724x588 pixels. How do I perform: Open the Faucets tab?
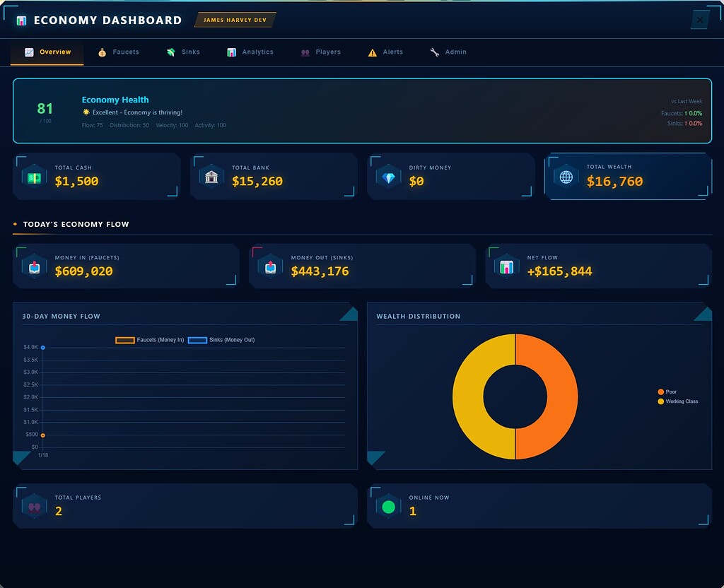point(119,52)
